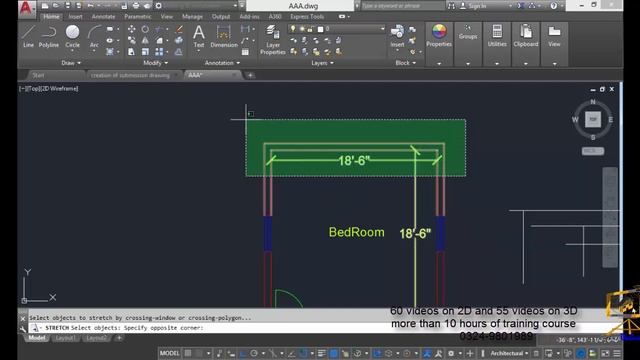
Task: Expand the View panel arrow
Action: point(554,64)
